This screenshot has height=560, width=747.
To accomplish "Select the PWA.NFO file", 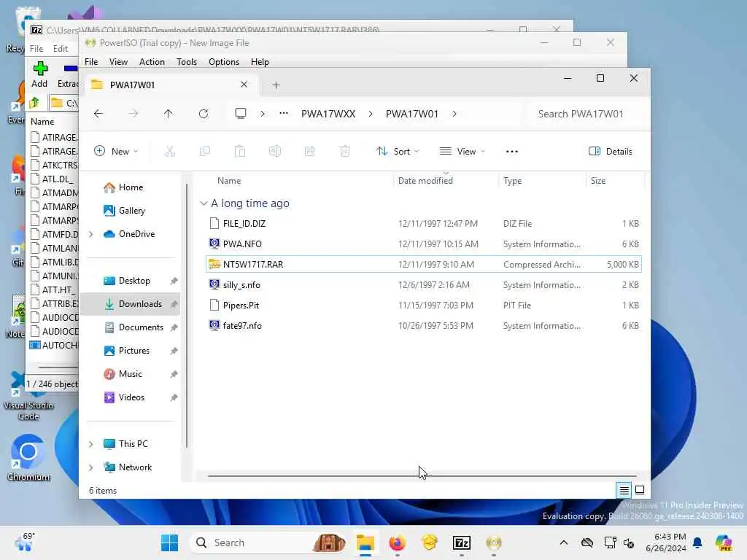I will click(424, 244).
